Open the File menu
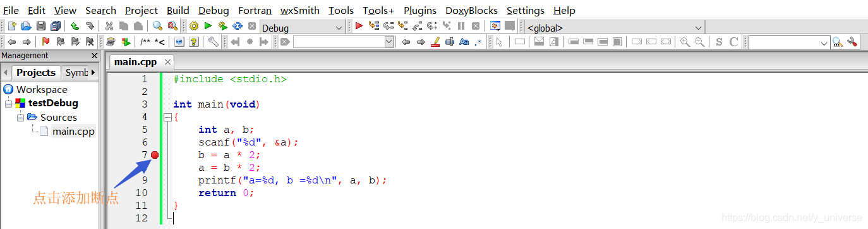 [11, 10]
